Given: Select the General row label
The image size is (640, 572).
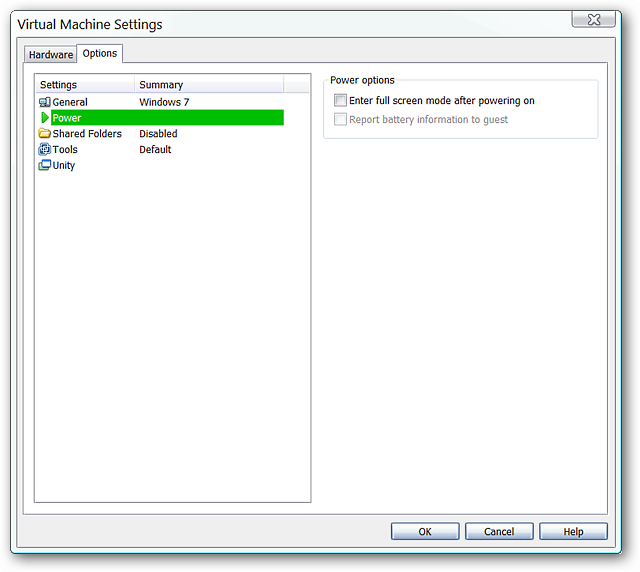Looking at the screenshot, I should (x=70, y=102).
